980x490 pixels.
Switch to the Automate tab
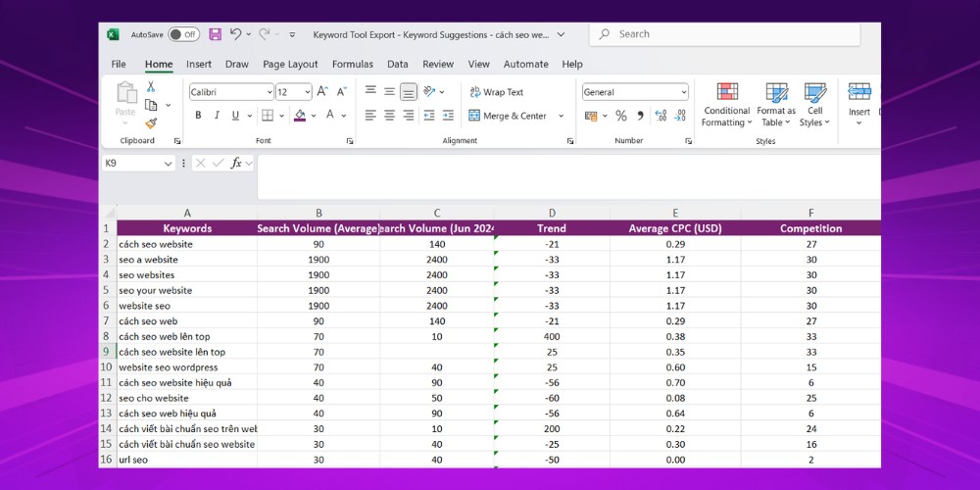pyautogui.click(x=525, y=64)
